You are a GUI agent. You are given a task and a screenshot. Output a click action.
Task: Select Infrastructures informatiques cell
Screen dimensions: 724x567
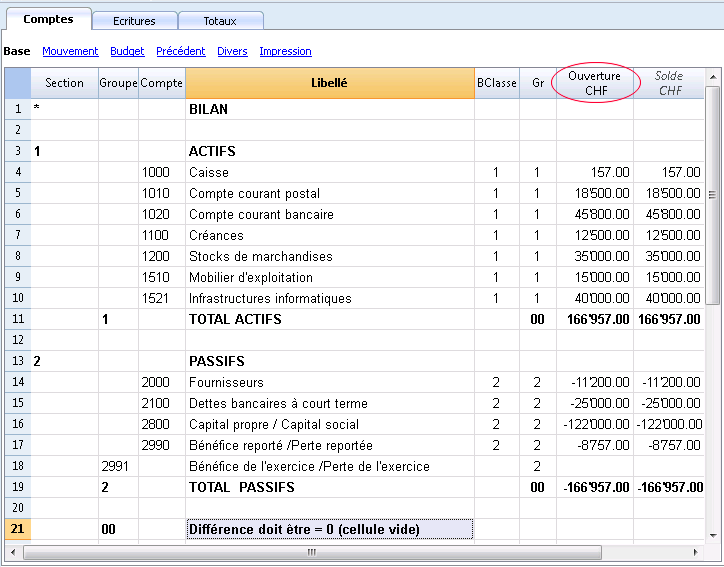[330, 298]
